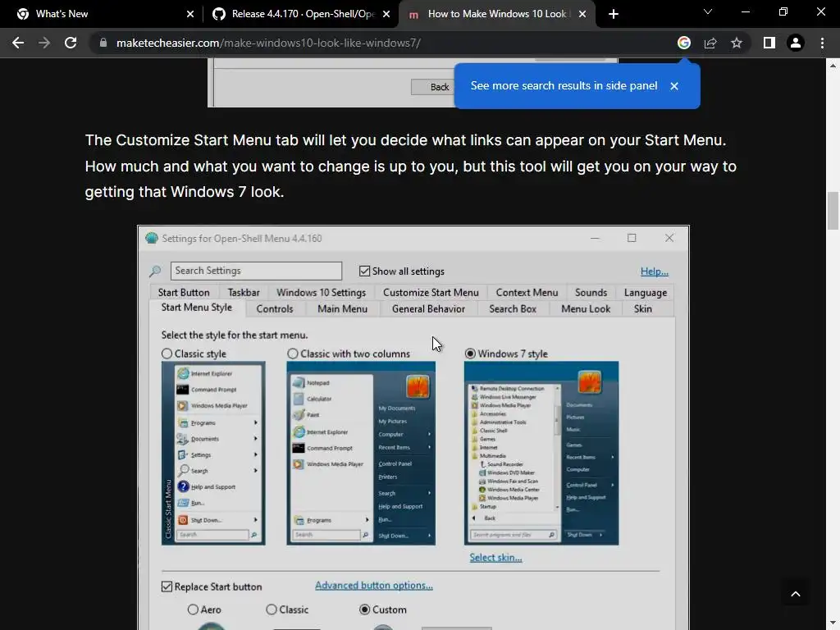Open the Sounds tab
This screenshot has width=840, height=630.
[x=591, y=293]
